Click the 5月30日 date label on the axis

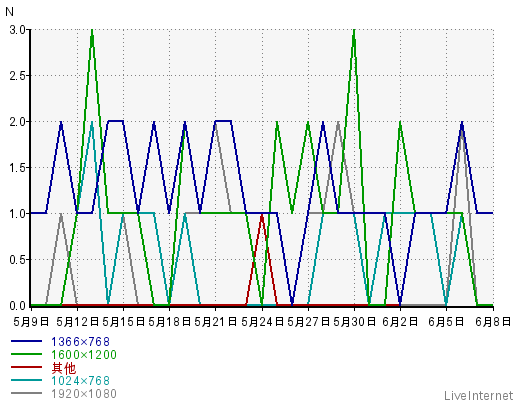click(x=354, y=322)
